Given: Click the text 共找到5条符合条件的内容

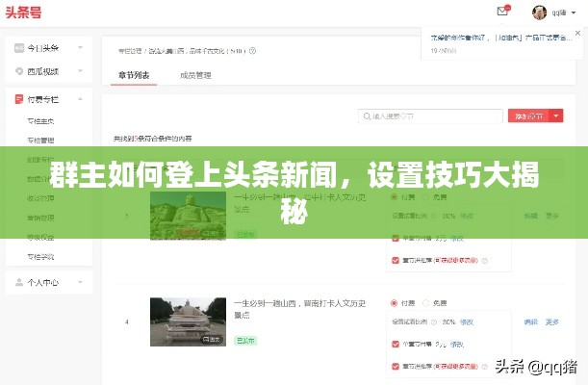Looking at the screenshot, I should point(153,139).
